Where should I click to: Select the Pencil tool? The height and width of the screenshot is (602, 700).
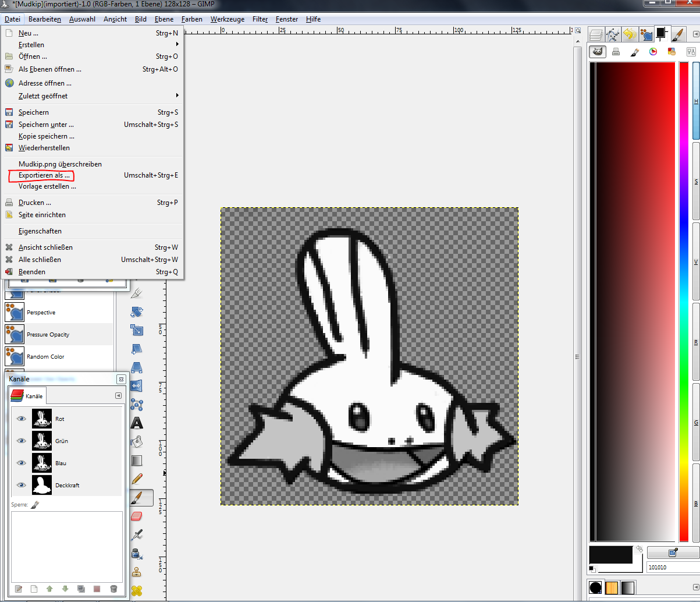click(137, 479)
